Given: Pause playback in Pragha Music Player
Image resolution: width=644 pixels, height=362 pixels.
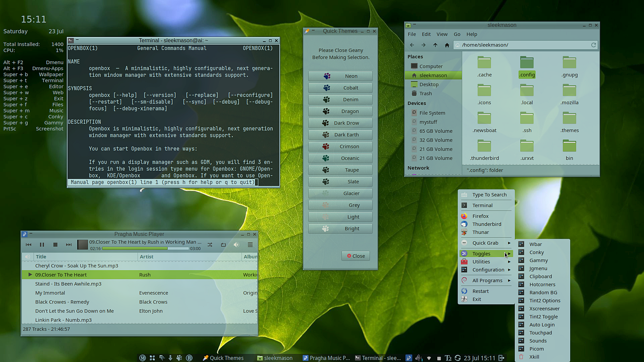Looking at the screenshot, I should 42,244.
